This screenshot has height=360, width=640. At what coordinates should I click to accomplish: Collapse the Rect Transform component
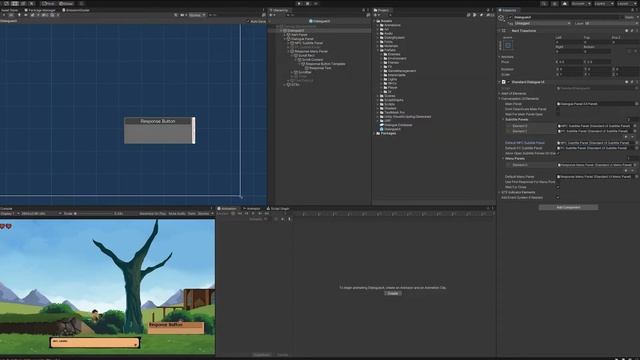[500, 31]
